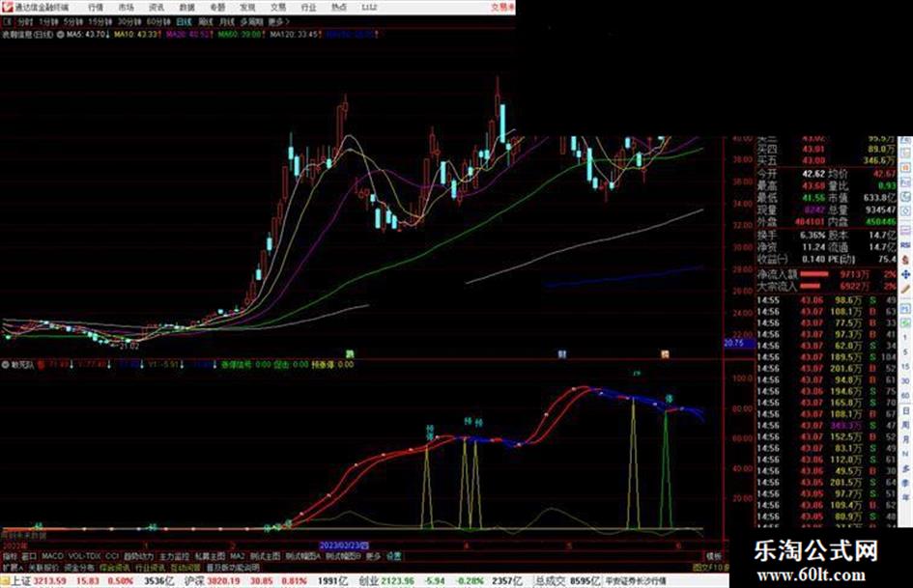Click the 上证 index value in status bar
This screenshot has width=913, height=588.
coord(49,581)
